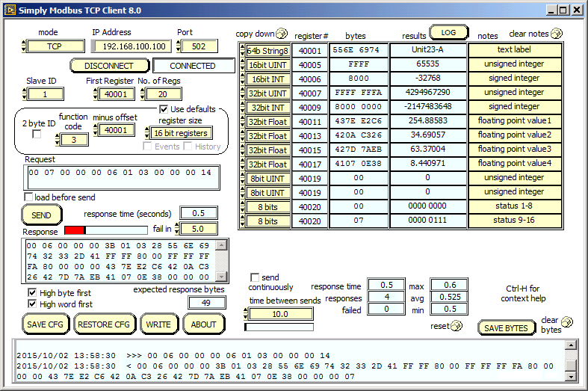Click the register number 40017 cell
Image resolution: width=588 pixels, height=391 pixels.
(310, 164)
